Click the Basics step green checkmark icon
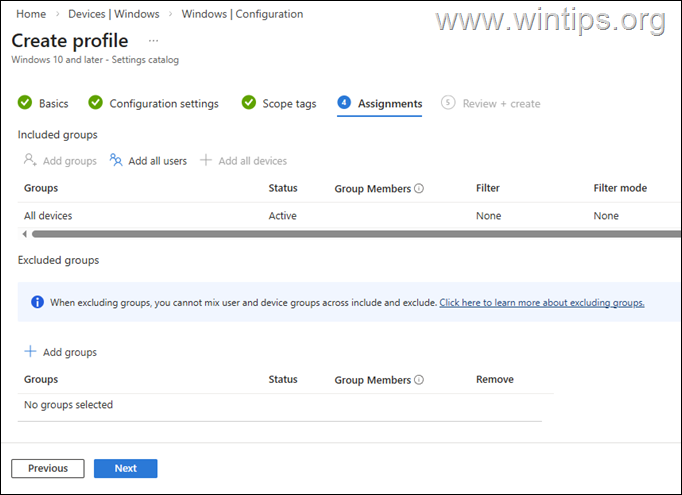 [25, 103]
